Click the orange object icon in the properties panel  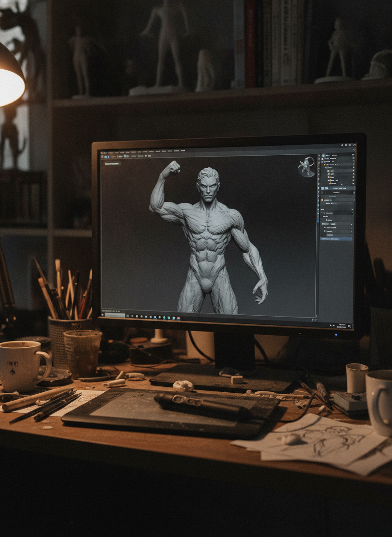click(322, 200)
